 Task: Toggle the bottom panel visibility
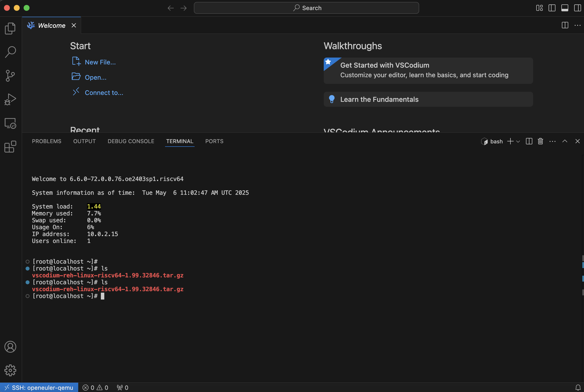(565, 8)
